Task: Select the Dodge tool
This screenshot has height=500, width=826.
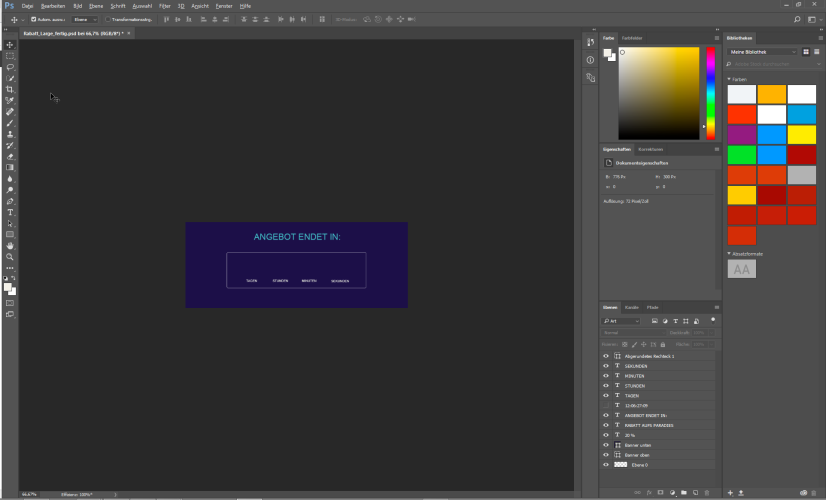Action: click(10, 190)
